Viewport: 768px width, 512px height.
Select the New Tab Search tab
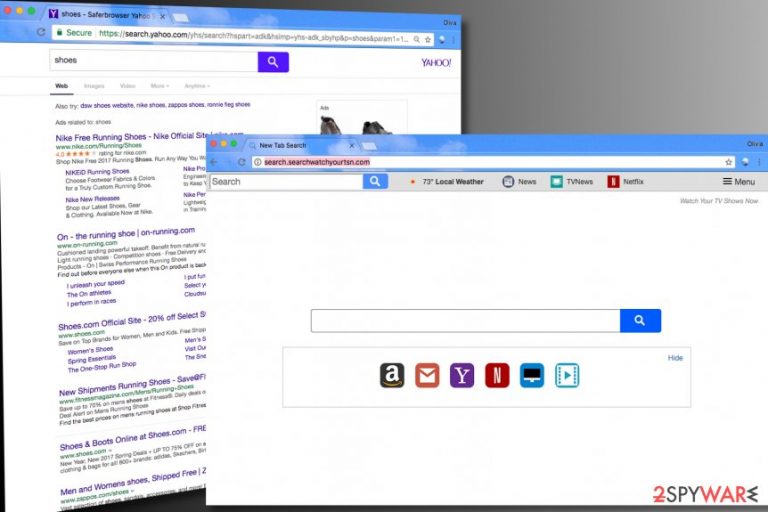pos(301,146)
